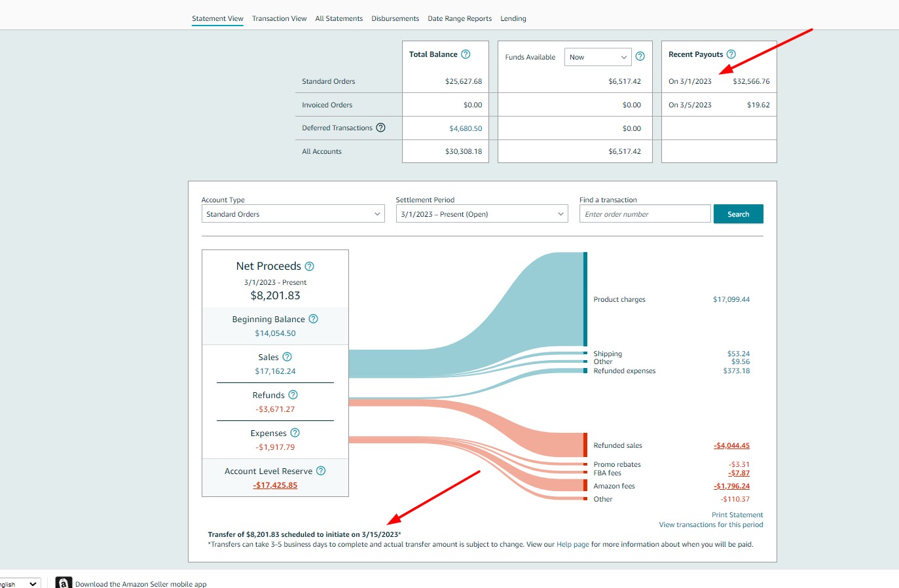Switch to the Transaction View tab
Image resolution: width=899 pixels, height=588 pixels.
pos(279,18)
